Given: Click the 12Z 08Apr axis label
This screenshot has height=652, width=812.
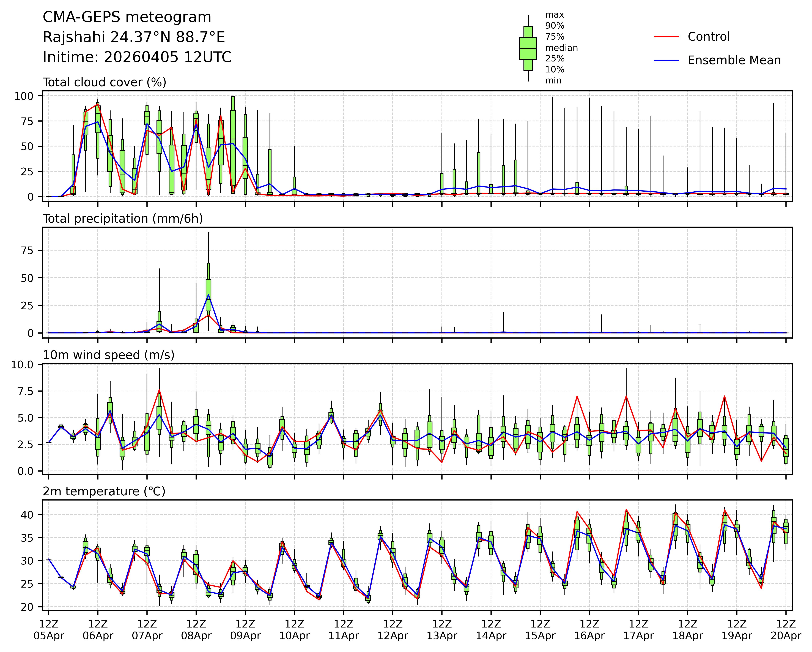Looking at the screenshot, I should [x=196, y=629].
